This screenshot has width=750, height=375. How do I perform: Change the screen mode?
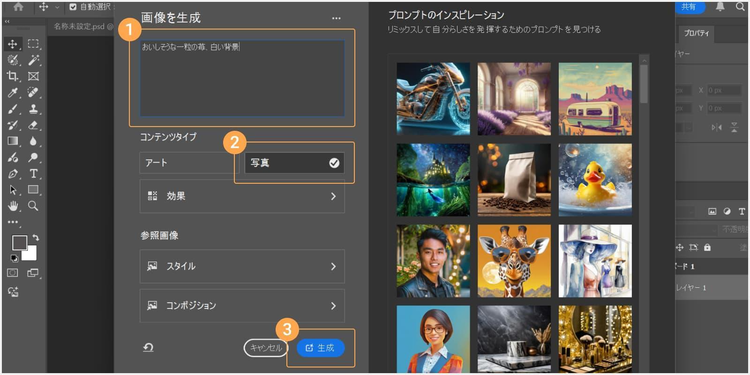33,273
